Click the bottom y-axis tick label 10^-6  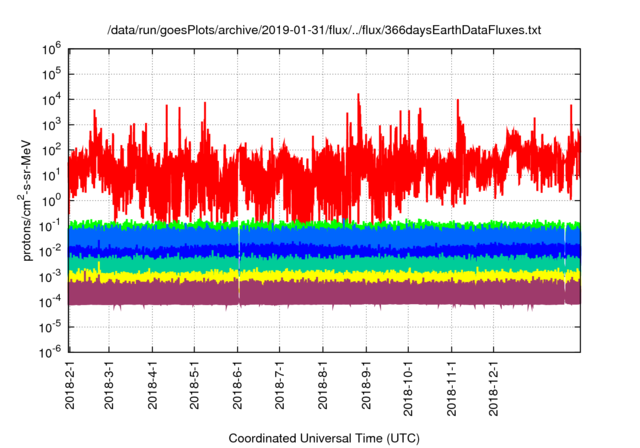(49, 352)
